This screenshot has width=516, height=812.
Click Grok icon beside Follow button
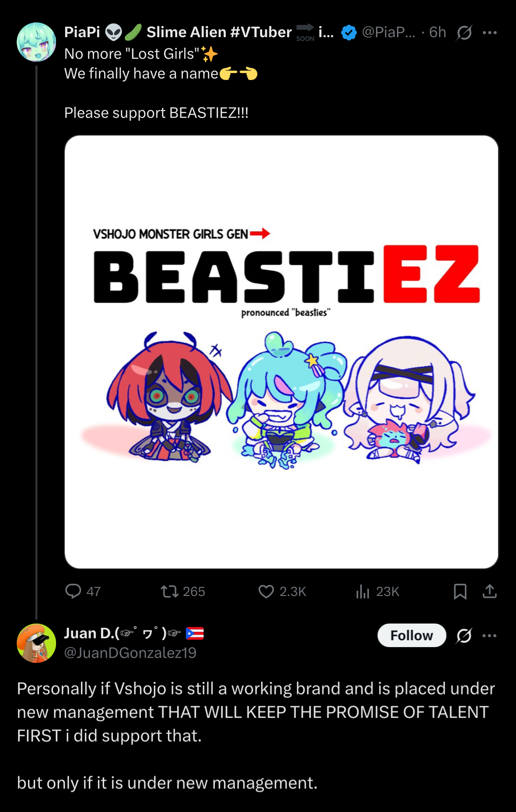464,635
